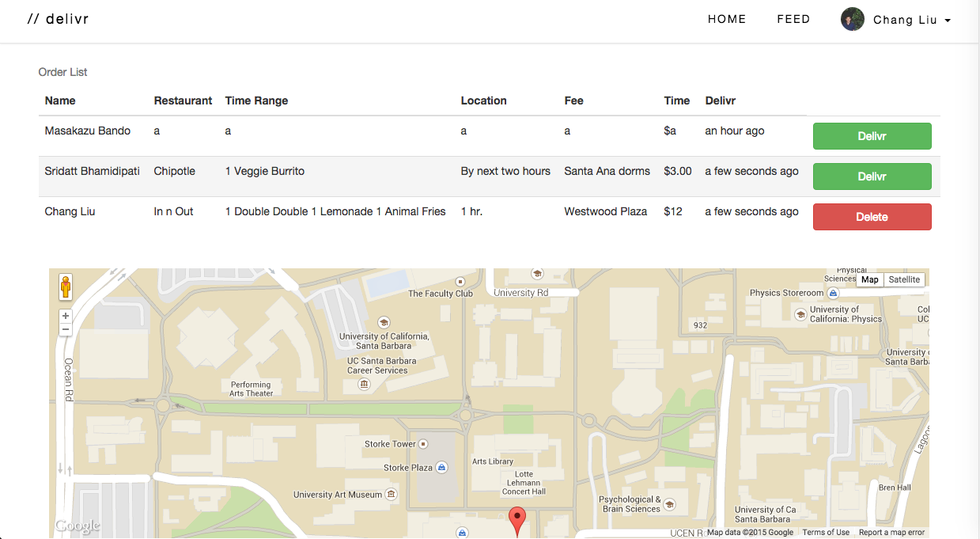The image size is (980, 539).
Task: Click the 1 Veggie Burrito order text
Action: click(x=265, y=171)
